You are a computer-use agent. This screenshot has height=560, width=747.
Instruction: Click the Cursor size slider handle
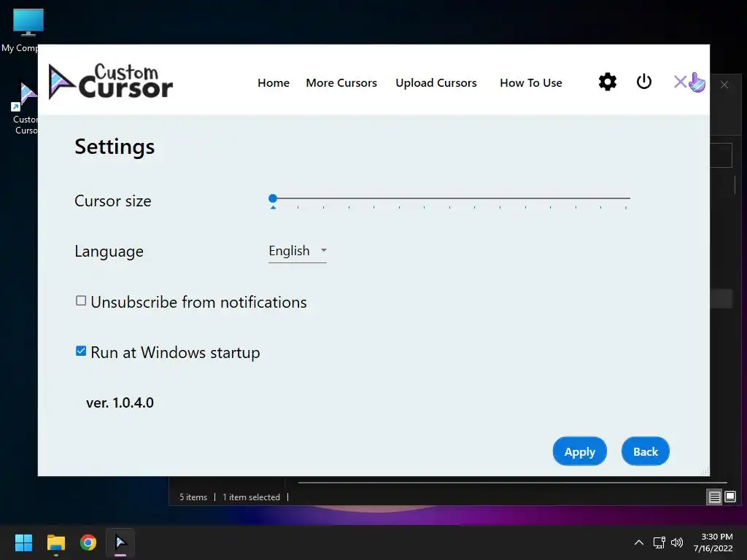pyautogui.click(x=273, y=198)
